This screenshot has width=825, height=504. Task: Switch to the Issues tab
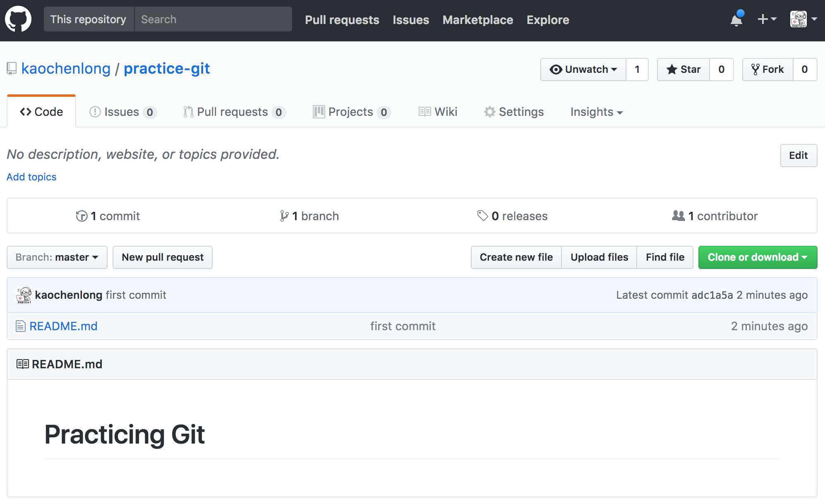pos(121,112)
